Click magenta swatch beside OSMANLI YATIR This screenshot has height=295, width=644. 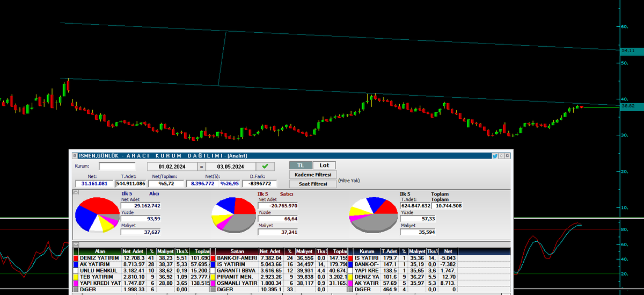click(x=212, y=283)
